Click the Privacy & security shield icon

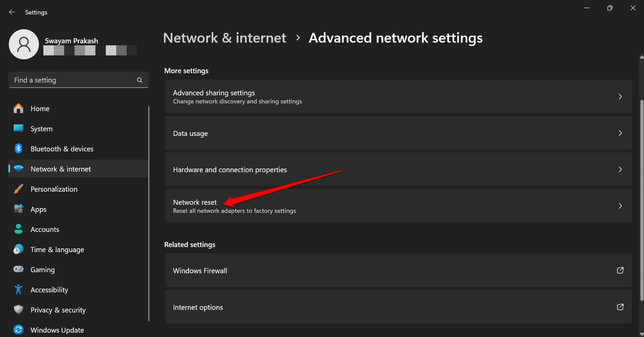(18, 309)
